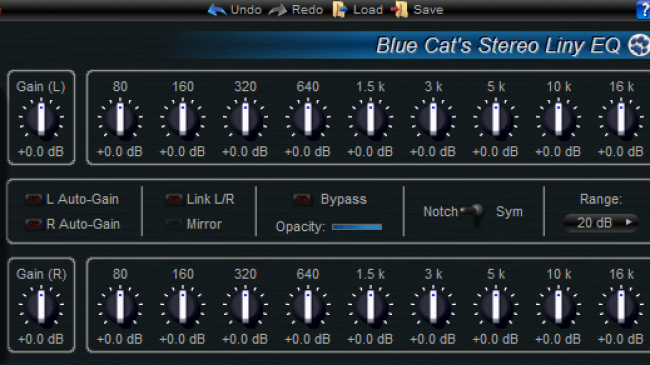
Task: Click the left channel 80 Hz knob
Action: (120, 119)
